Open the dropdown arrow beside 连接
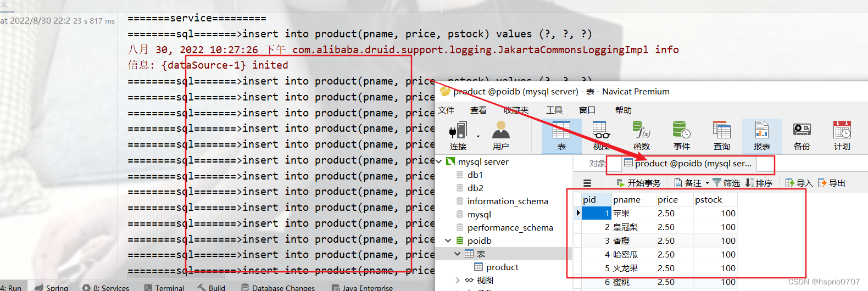The width and height of the screenshot is (868, 291). click(x=478, y=136)
